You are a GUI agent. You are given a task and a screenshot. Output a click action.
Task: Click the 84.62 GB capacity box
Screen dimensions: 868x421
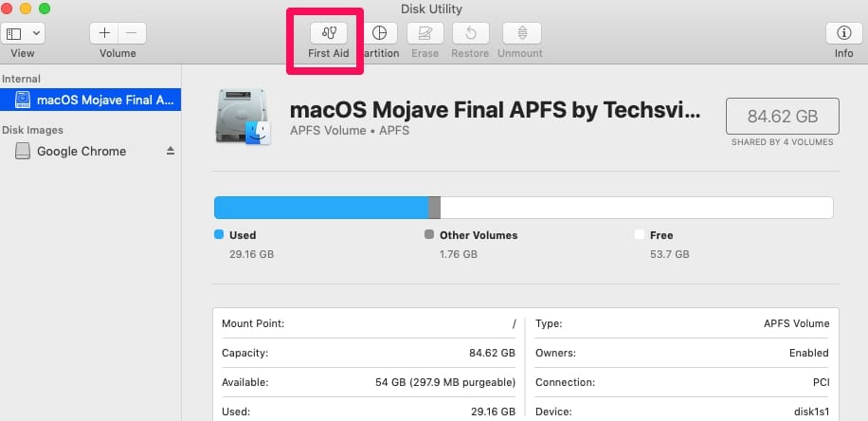click(782, 117)
